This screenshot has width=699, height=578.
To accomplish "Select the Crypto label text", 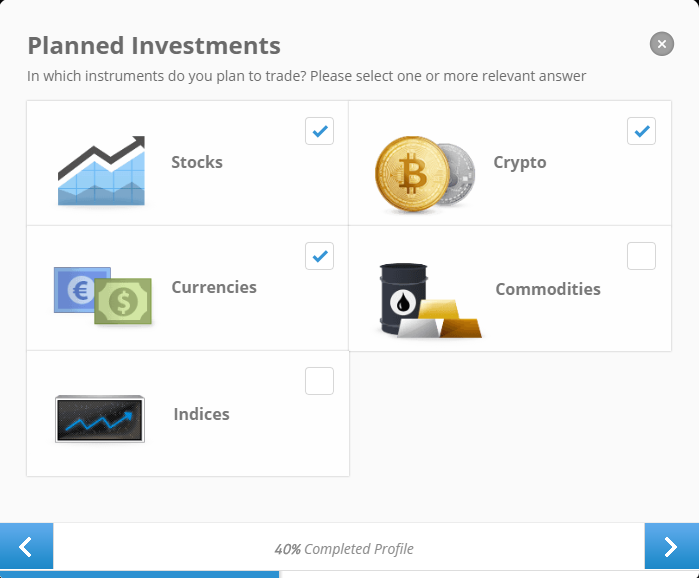I will tap(520, 163).
